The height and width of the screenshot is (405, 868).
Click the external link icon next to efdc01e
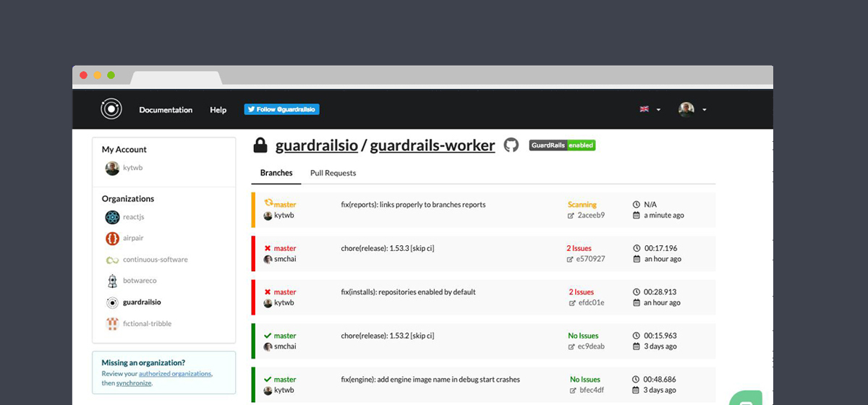pos(573,303)
